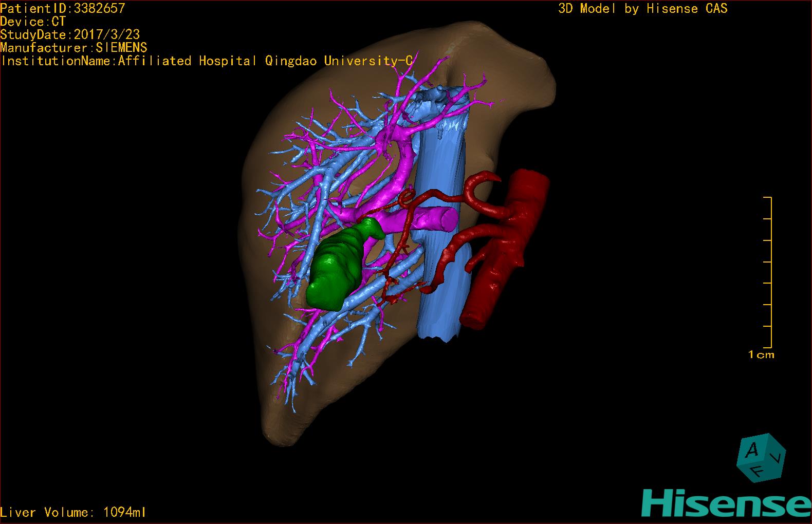The height and width of the screenshot is (524, 812).
Task: Click the InstitutionName overlay text
Action: (206, 61)
